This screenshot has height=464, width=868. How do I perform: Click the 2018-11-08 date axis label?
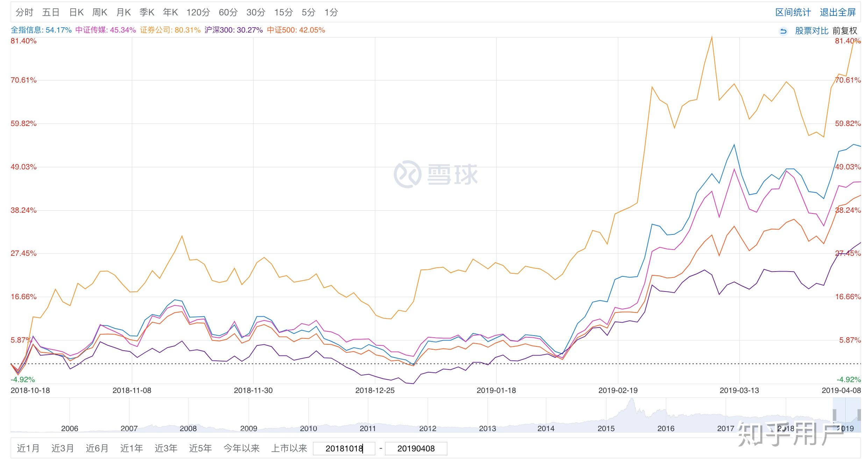132,391
